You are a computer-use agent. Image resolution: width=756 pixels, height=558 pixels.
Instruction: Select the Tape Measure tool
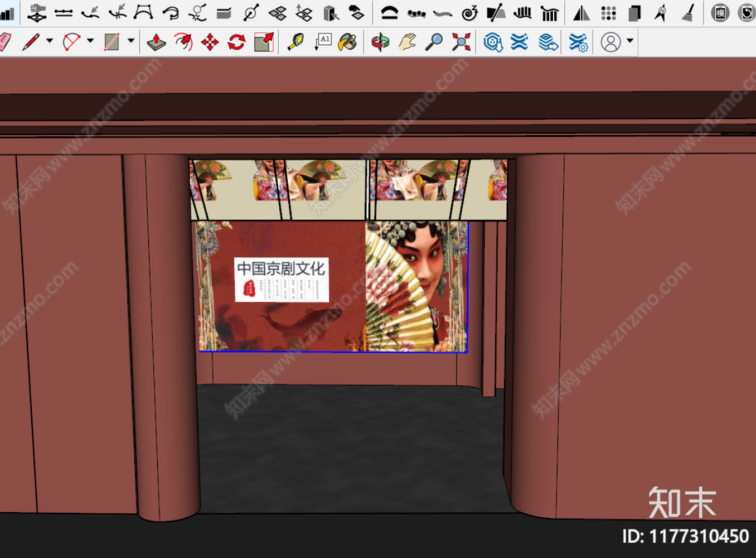click(295, 42)
